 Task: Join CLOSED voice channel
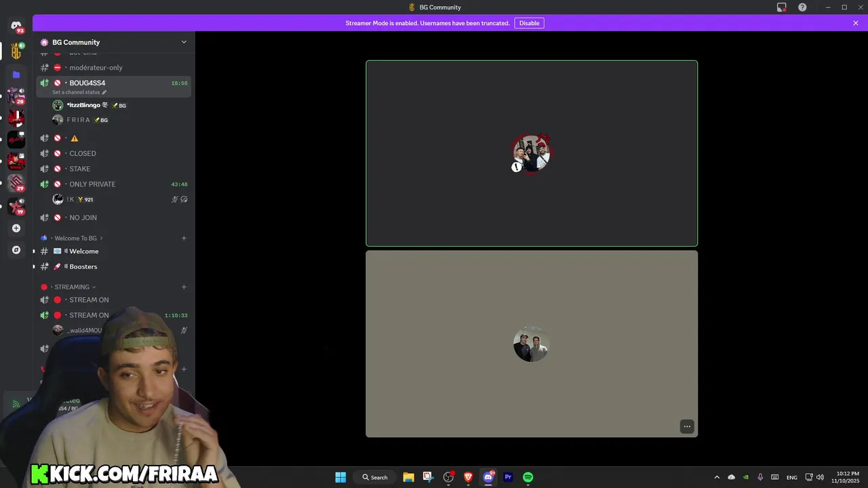tap(113, 153)
